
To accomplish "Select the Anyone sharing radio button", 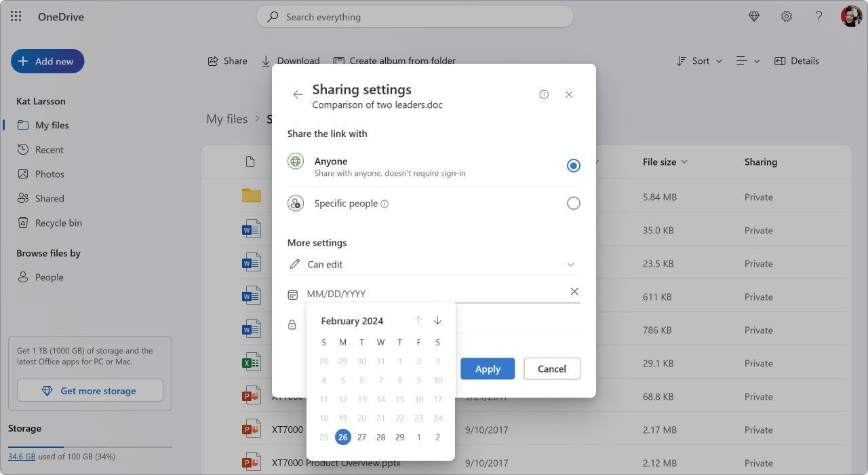I will tap(573, 165).
